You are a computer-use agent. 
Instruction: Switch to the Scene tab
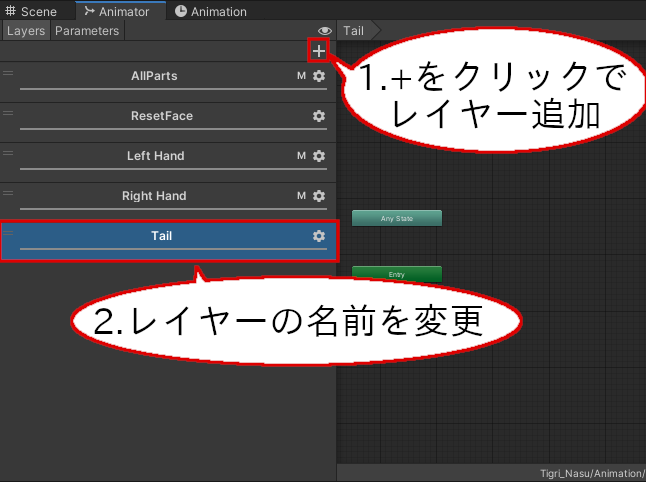[x=31, y=11]
